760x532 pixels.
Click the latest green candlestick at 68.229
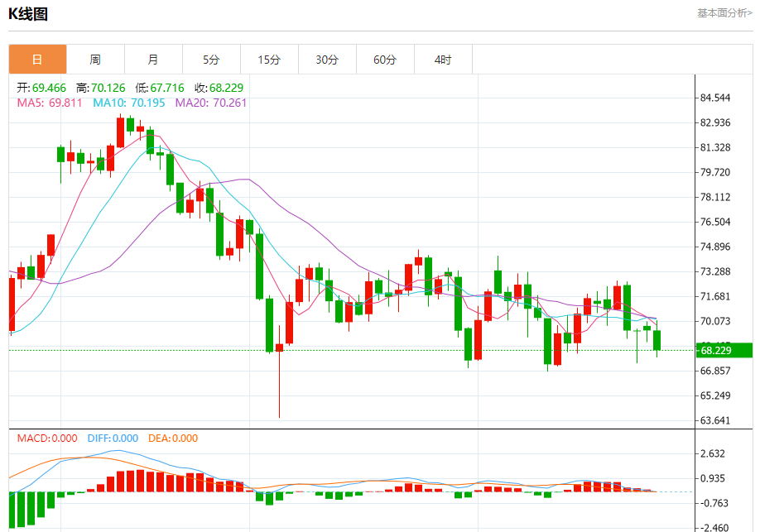coord(657,340)
